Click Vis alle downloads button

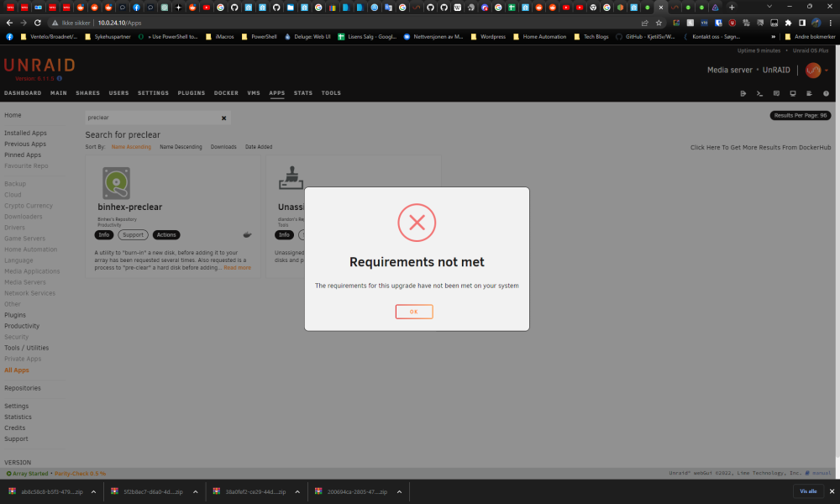tap(808, 491)
